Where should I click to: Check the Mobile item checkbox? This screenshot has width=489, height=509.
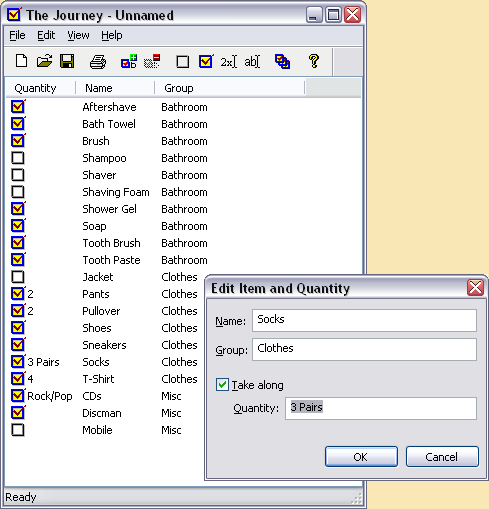click(x=18, y=430)
